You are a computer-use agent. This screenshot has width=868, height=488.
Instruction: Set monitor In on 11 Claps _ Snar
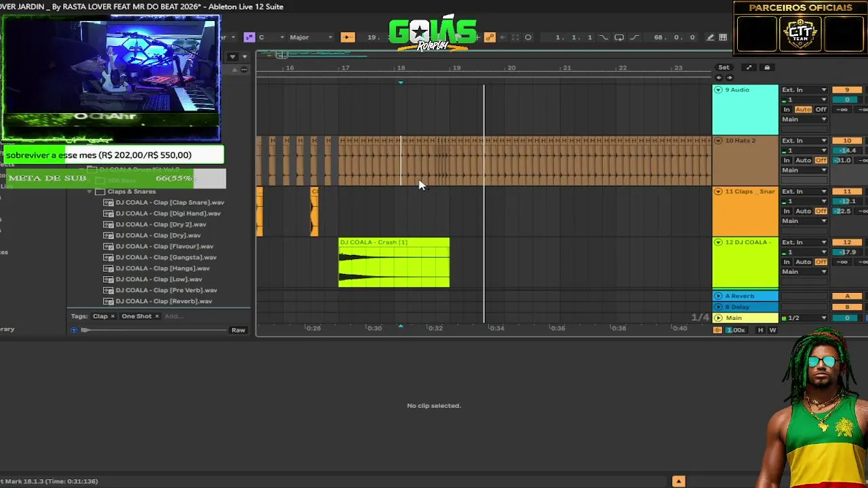(x=787, y=211)
